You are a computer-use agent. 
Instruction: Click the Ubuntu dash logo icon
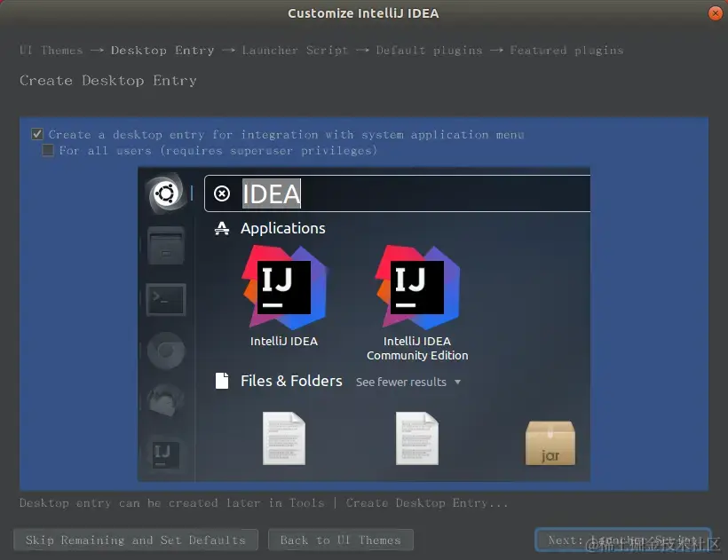point(166,193)
